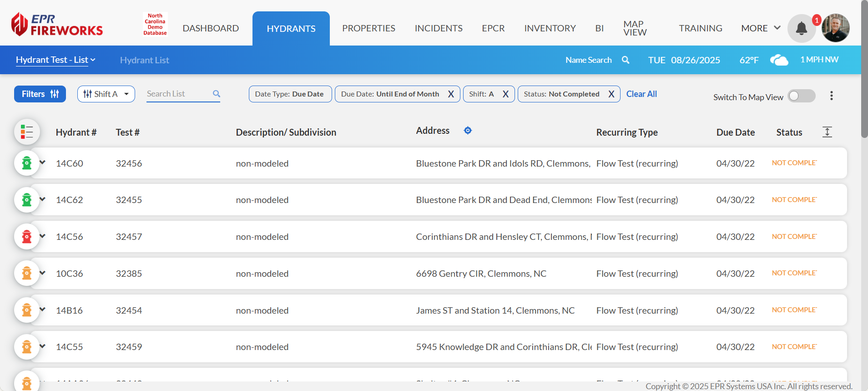Click the collapse rows icon next to Status
Viewport: 868px width, 391px height.
(827, 132)
